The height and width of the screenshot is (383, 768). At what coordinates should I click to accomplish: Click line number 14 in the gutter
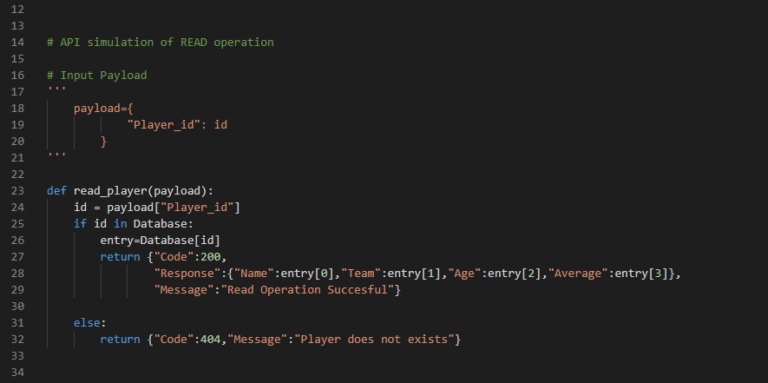[x=17, y=42]
